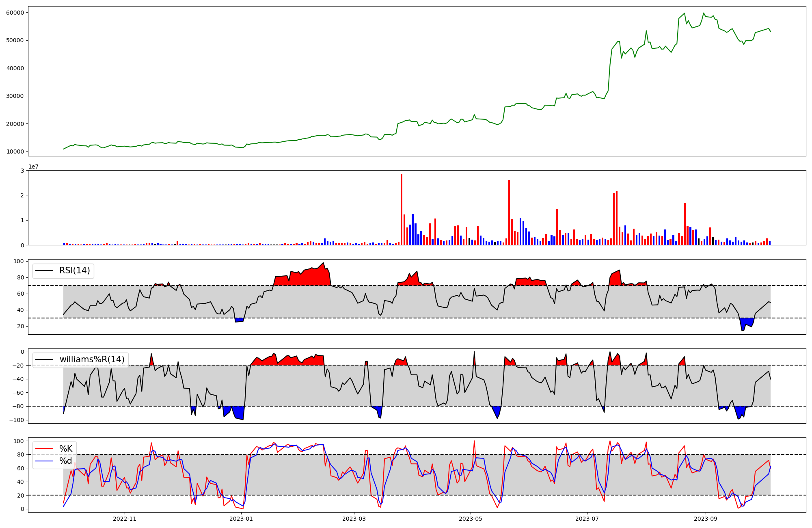Click the 2023-01 x-axis date label
Image resolution: width=812 pixels, height=528 pixels.
pyautogui.click(x=241, y=519)
